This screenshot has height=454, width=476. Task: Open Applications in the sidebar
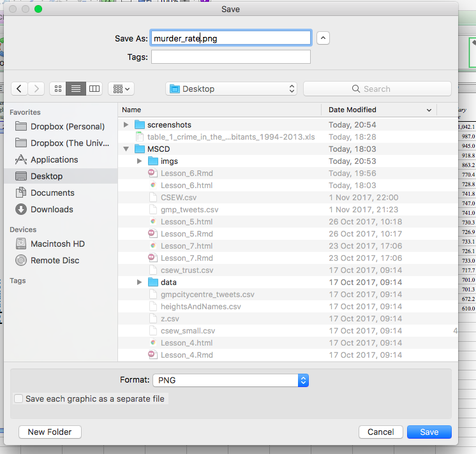coord(54,159)
